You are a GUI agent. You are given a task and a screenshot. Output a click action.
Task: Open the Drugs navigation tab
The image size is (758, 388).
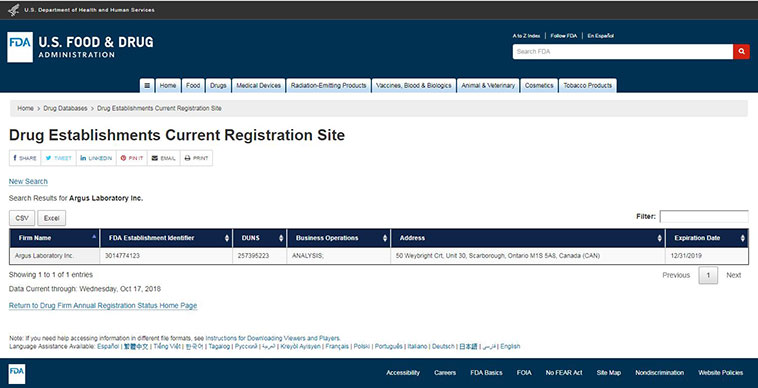pyautogui.click(x=218, y=86)
